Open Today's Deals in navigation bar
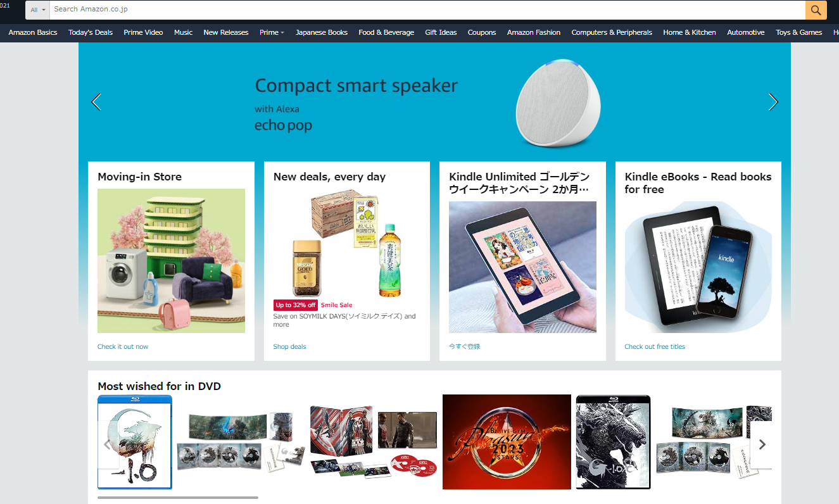Screen dimensions: 839x504 91,32
